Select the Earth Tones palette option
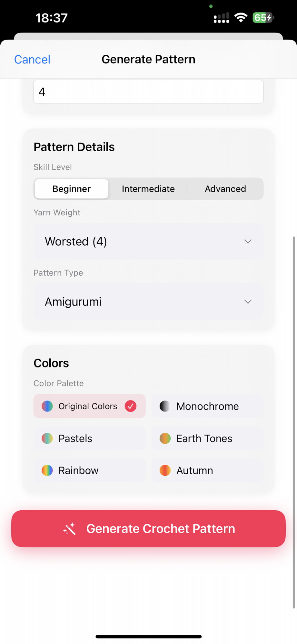This screenshot has height=644, width=297. [207, 438]
